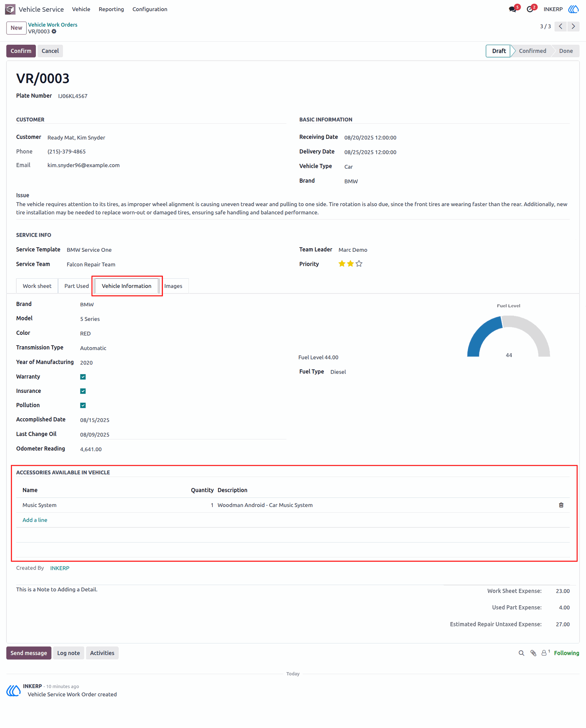The width and height of the screenshot is (586, 728).
Task: Toggle the Insurance checkbox
Action: pos(83,391)
